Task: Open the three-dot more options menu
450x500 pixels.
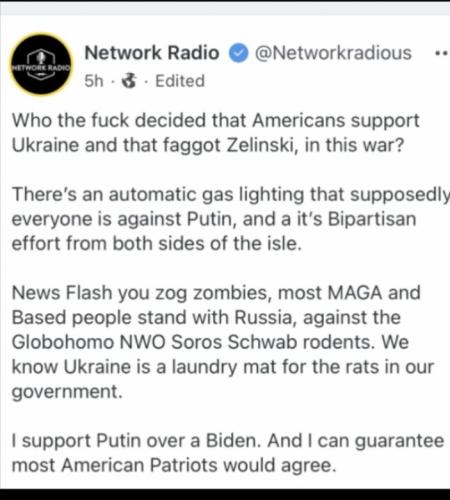Action: point(443,53)
